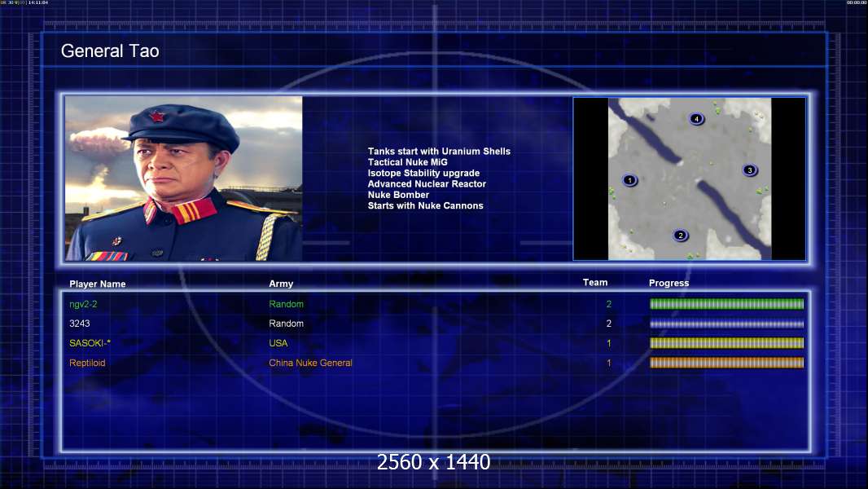Click team number 1 in SASOKI-* row

(609, 343)
